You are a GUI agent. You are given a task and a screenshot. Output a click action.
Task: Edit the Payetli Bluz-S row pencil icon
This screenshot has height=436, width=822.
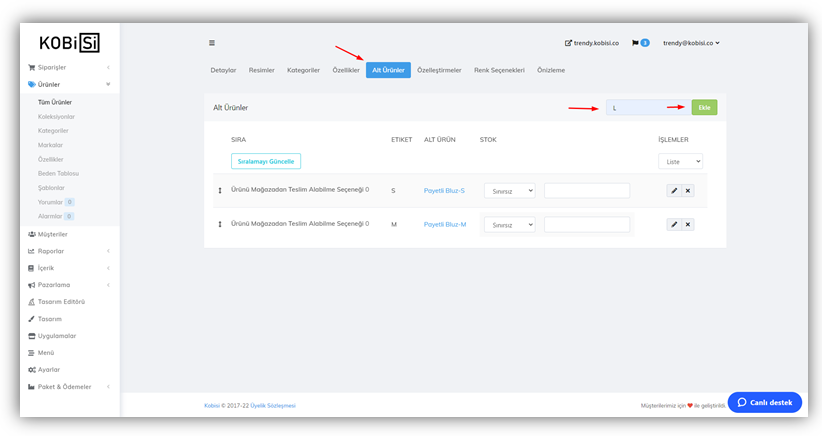[x=674, y=190]
